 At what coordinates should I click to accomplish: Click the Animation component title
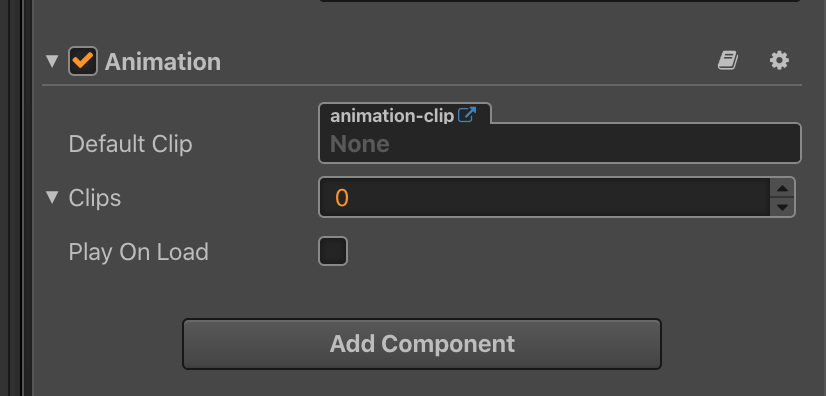(x=163, y=62)
